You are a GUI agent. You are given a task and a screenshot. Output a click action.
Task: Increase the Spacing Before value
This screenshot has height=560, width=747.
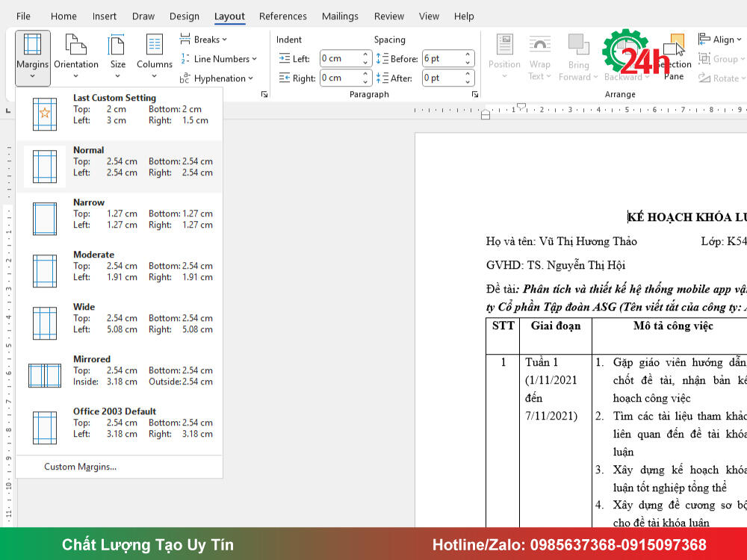(468, 55)
